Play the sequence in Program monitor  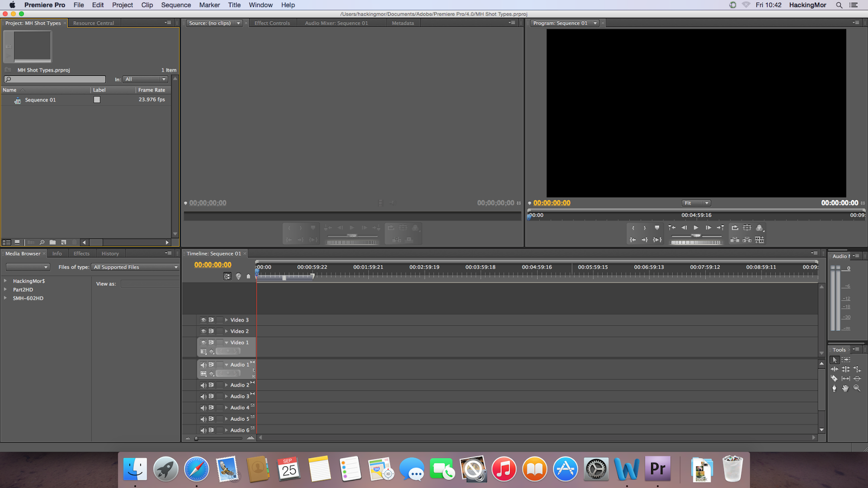(x=696, y=228)
